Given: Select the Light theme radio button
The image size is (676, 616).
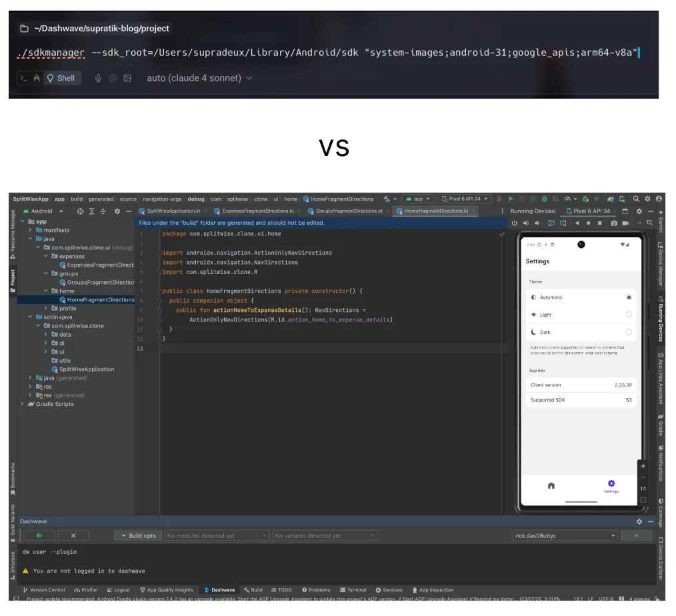Looking at the screenshot, I should (628, 315).
